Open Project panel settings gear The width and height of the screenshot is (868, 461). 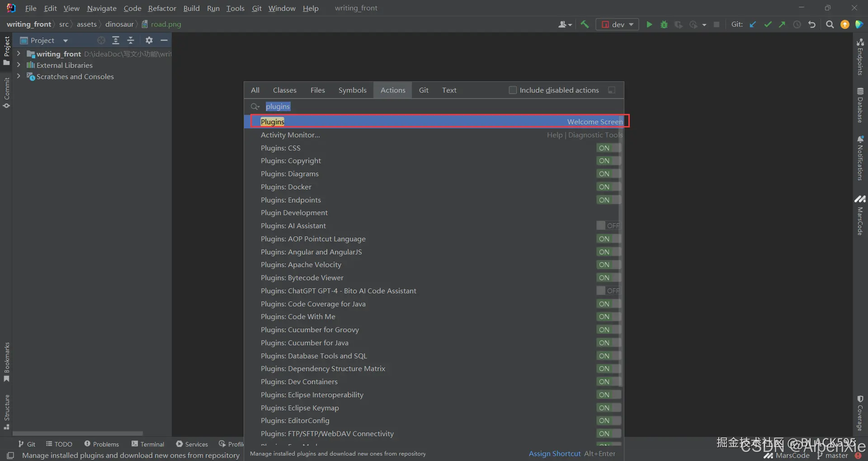click(x=149, y=40)
